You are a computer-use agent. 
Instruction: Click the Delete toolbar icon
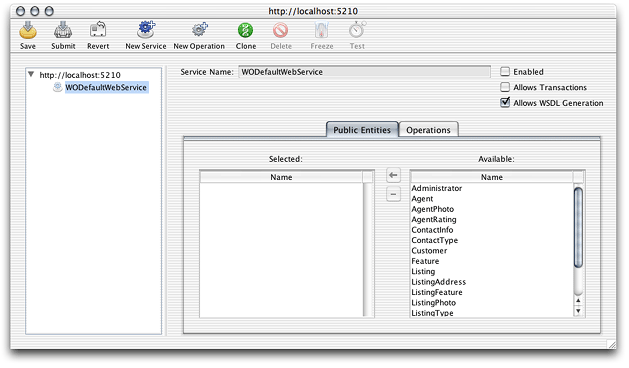[281, 30]
